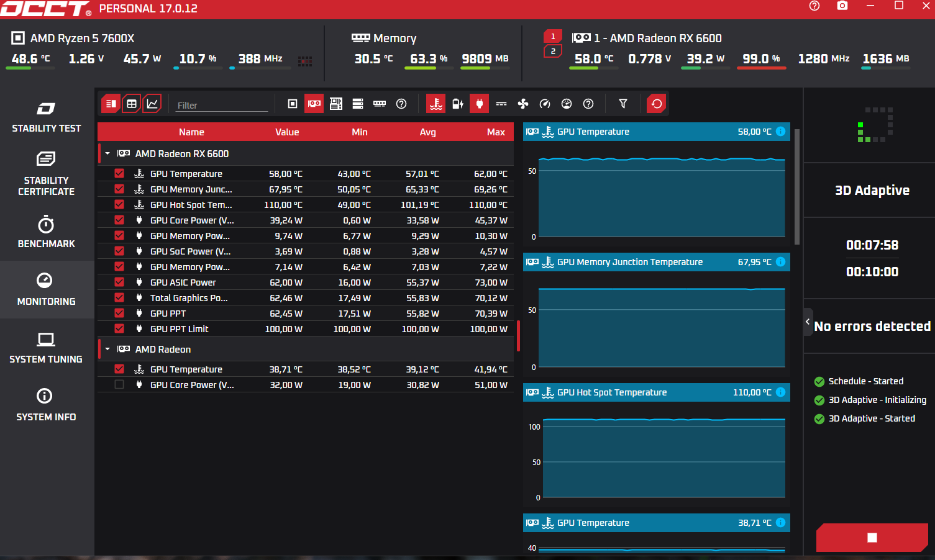Click the graph panel vertical scrollbar
935x560 pixels.
pyautogui.click(x=797, y=186)
